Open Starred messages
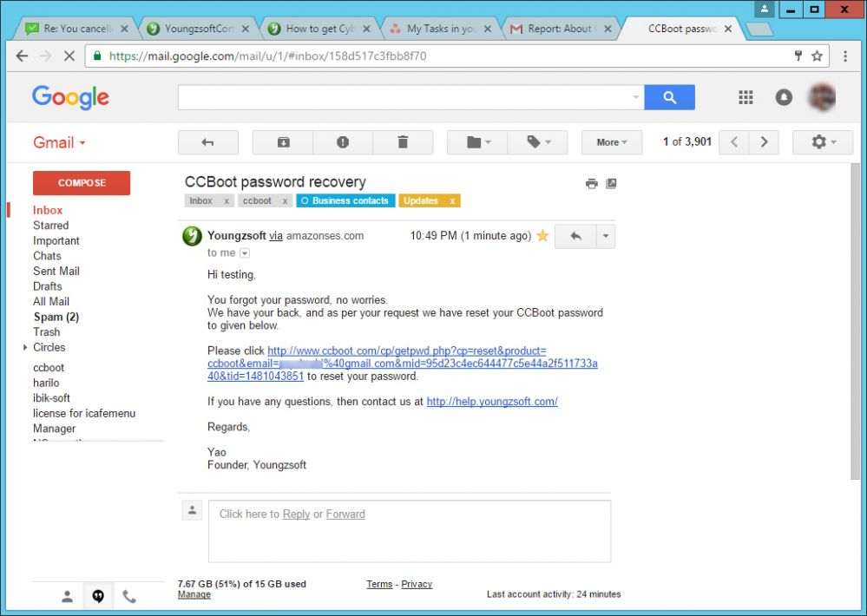 point(51,226)
